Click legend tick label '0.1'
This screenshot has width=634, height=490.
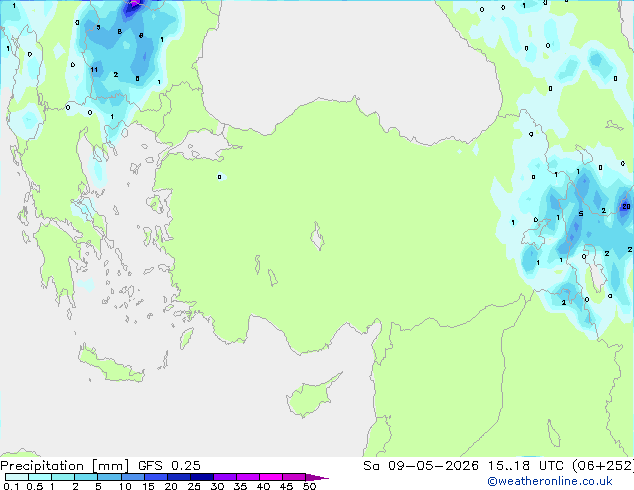pos(11,486)
